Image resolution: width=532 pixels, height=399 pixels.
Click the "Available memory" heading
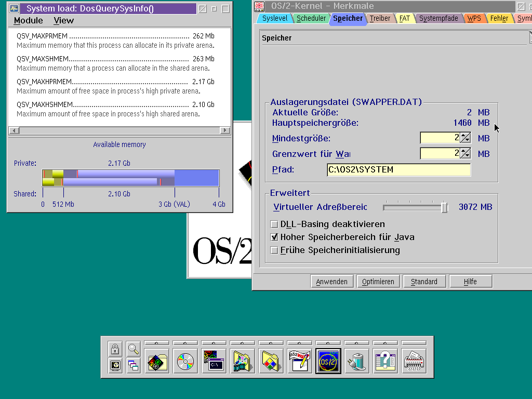click(x=119, y=144)
